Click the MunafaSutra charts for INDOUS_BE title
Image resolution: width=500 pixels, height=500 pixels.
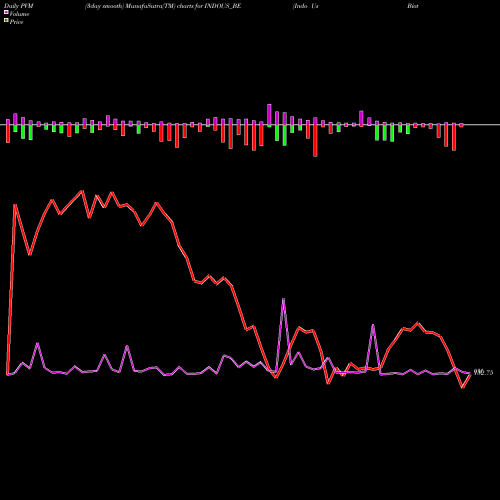tap(163, 6)
